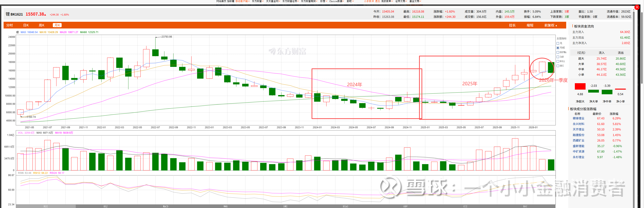Switch indicator panel to KDJ
644x208 pixels.
point(105,206)
